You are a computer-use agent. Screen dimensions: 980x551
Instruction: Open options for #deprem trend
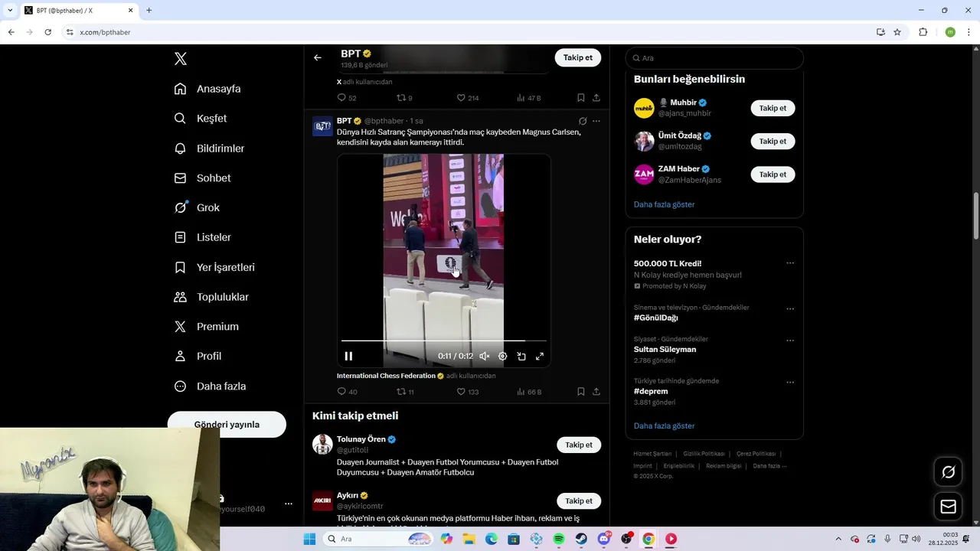[790, 383]
